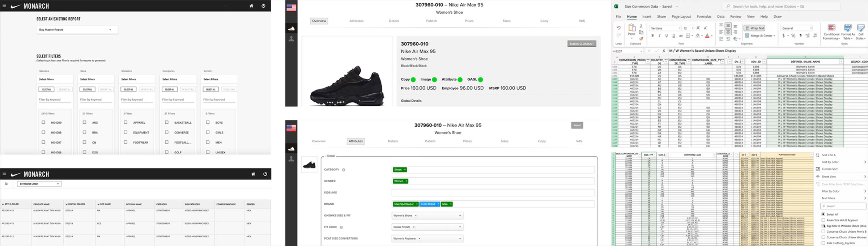Open PCAT Size Convertors Women's Footwear dropdown
The image size is (868, 246).
[x=427, y=239]
